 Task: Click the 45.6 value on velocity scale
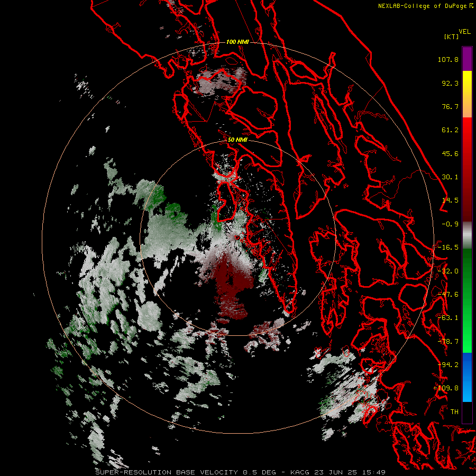(450, 153)
